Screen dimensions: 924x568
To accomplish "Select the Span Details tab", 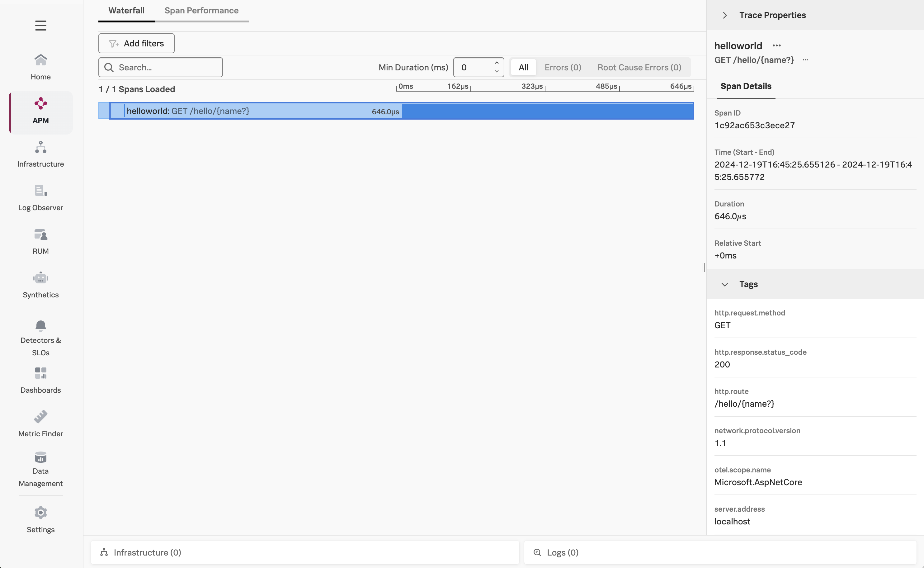I will (x=746, y=86).
